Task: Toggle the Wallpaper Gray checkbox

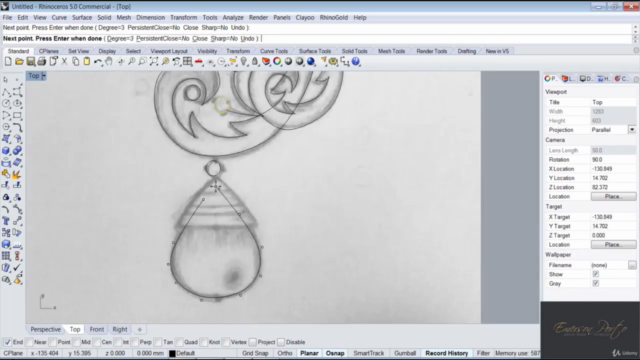Action: click(596, 284)
